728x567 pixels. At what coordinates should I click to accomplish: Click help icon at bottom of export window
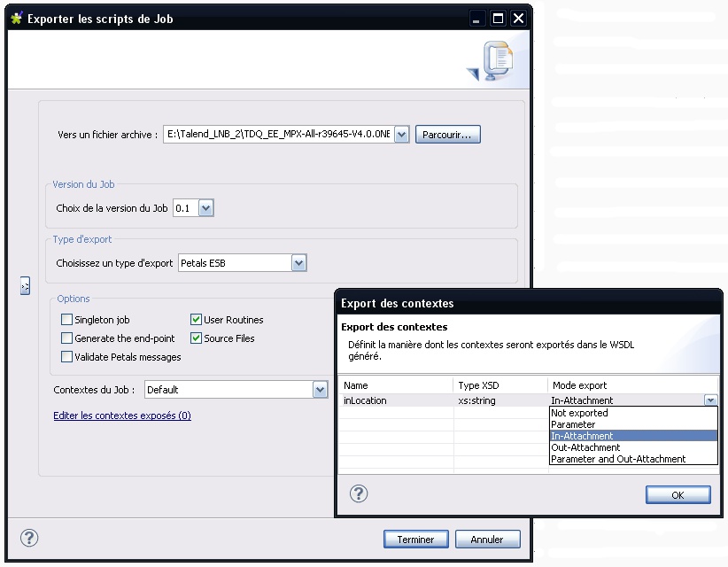pyautogui.click(x=29, y=538)
